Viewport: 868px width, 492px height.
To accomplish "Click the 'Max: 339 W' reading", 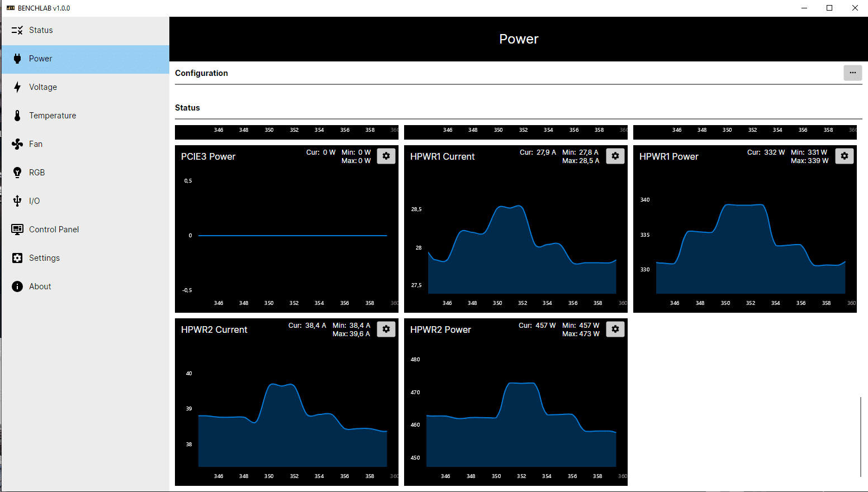I will [x=809, y=161].
